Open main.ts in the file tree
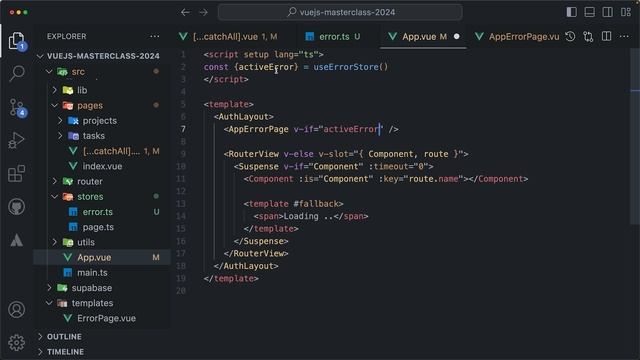 tap(102, 273)
